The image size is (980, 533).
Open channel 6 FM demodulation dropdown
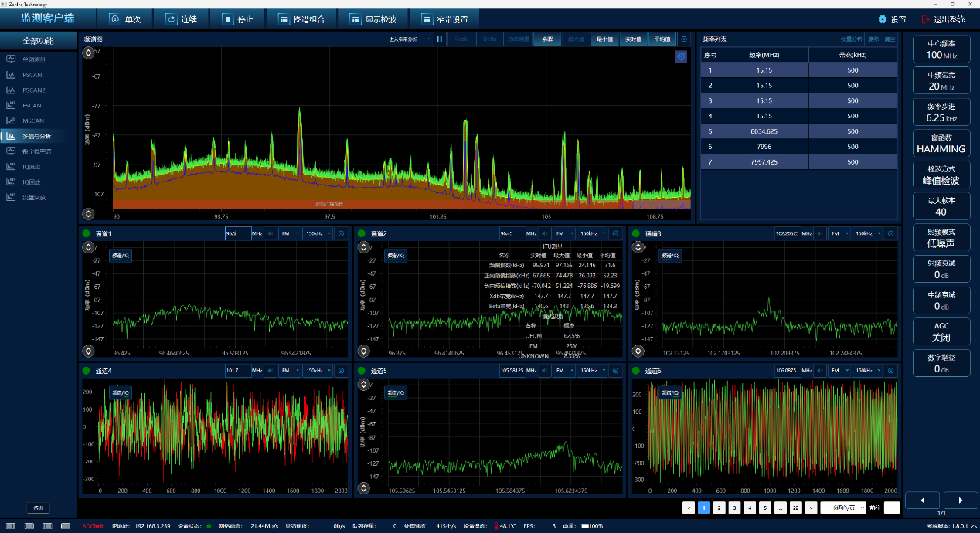click(x=840, y=371)
